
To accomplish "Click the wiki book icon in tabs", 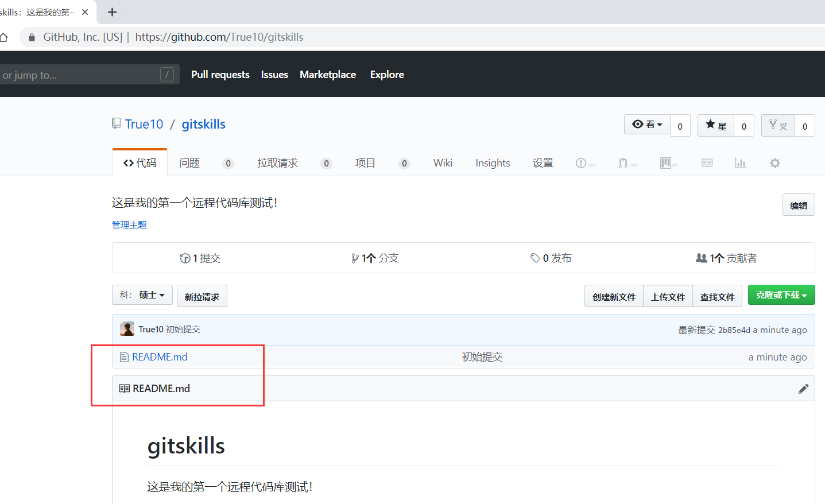I will pos(707,163).
